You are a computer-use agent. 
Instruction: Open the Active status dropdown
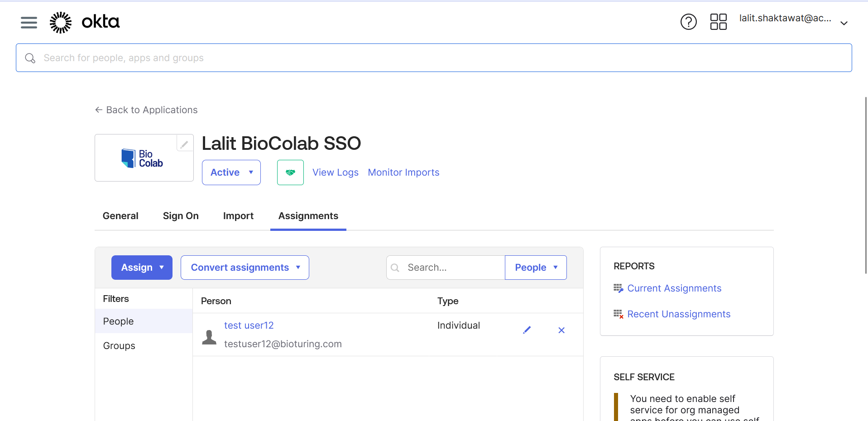click(231, 172)
